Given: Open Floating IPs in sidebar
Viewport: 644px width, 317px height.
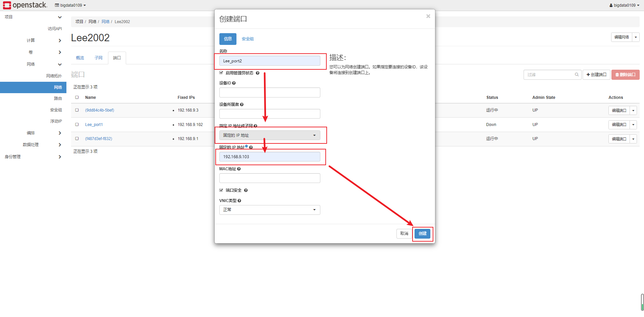Looking at the screenshot, I should pyautogui.click(x=56, y=121).
